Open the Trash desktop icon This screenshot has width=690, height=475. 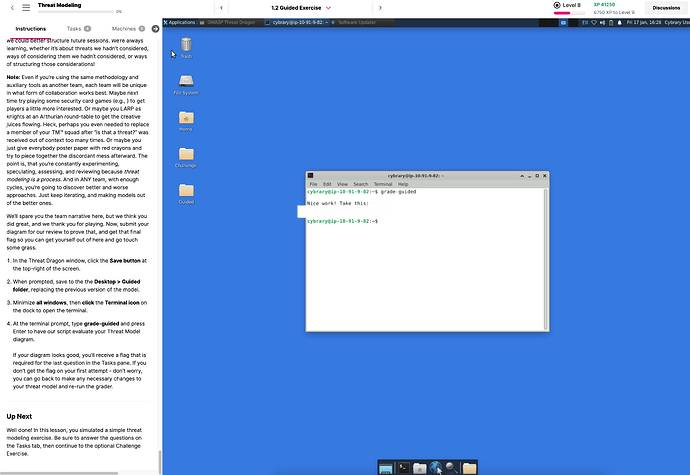pos(186,45)
